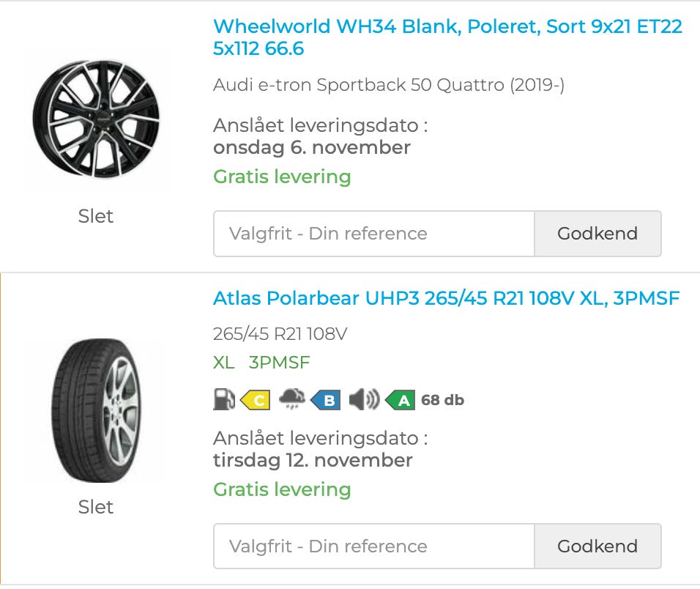Focus the reference field for the Atlas tire
The width and height of the screenshot is (700, 589).
click(374, 546)
